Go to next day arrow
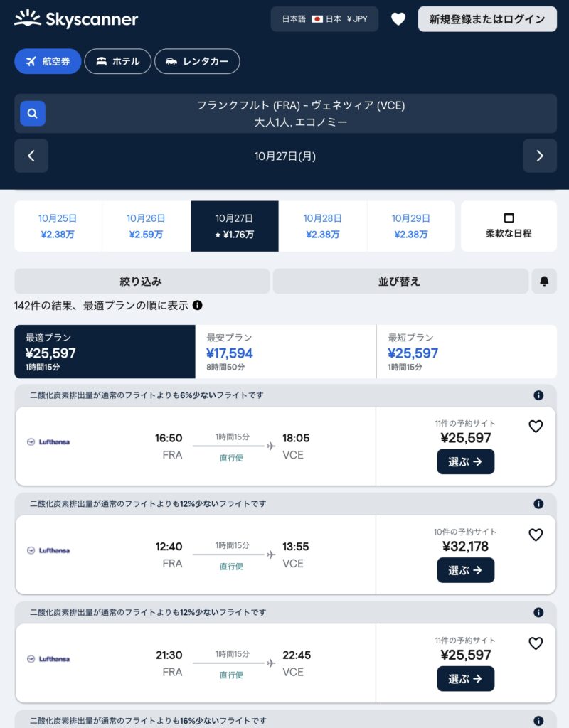569x728 pixels. point(539,156)
